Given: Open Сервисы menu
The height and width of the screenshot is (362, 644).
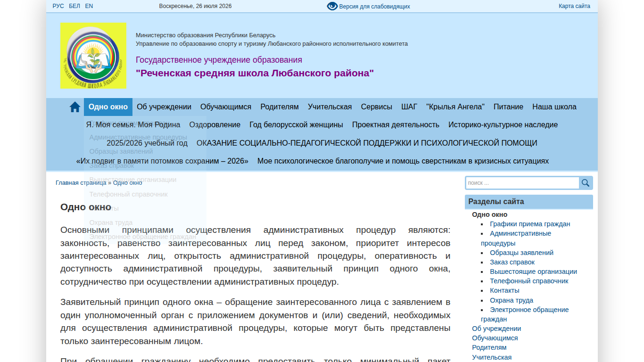Looking at the screenshot, I should [x=377, y=107].
